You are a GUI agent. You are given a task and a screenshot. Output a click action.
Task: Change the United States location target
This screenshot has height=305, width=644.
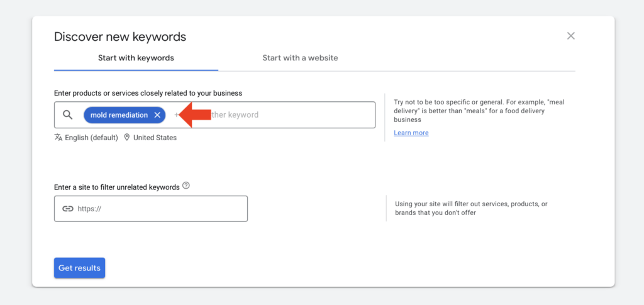click(155, 138)
